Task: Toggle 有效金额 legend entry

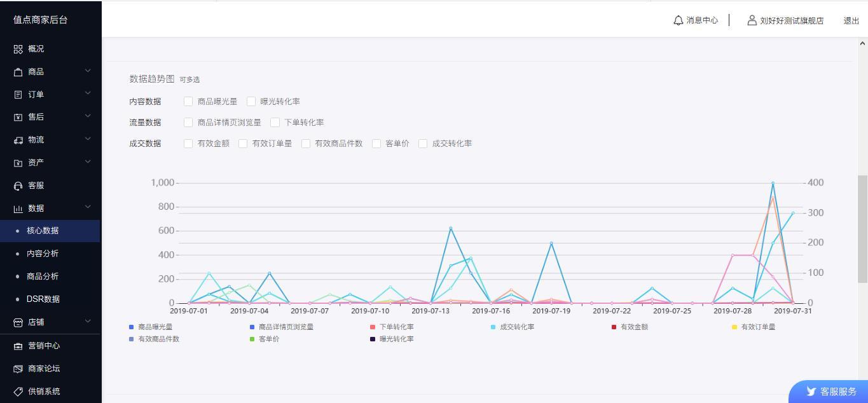Action: 630,327
